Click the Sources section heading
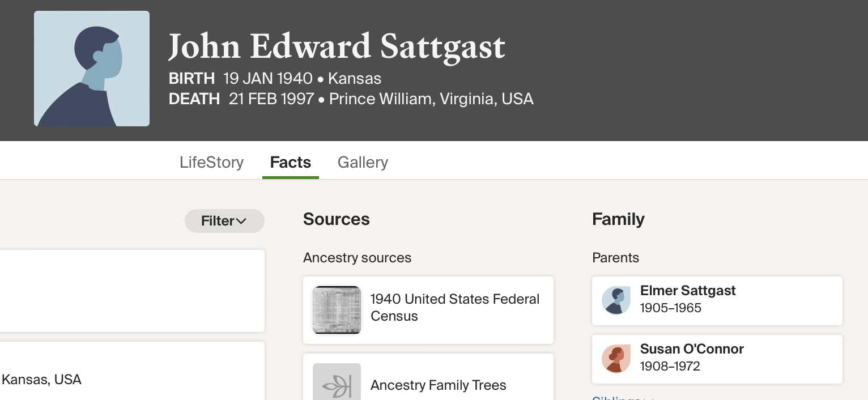868x400 pixels. (x=336, y=219)
